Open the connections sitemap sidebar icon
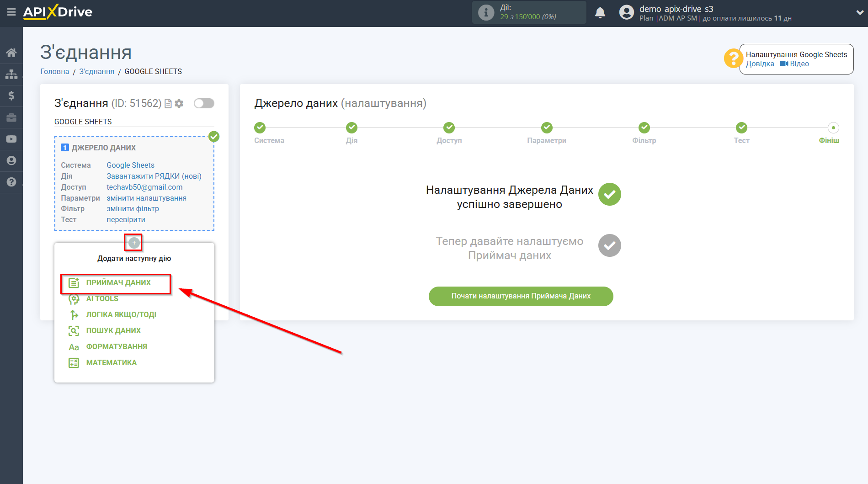The image size is (868, 484). (11, 74)
